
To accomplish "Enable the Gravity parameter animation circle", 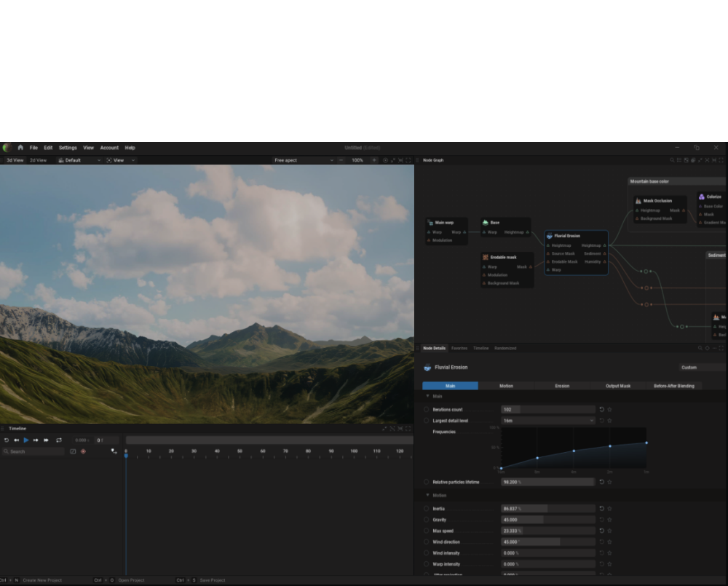I will coord(427,520).
